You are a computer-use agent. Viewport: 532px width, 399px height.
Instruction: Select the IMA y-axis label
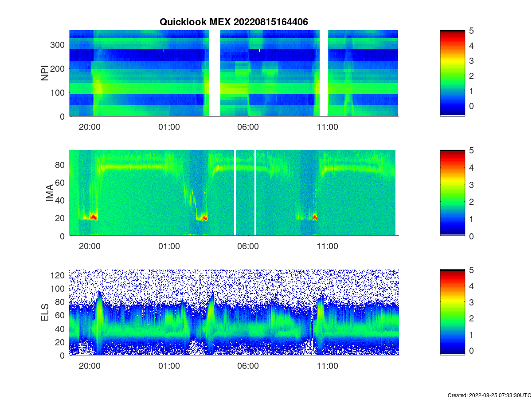pos(50,193)
